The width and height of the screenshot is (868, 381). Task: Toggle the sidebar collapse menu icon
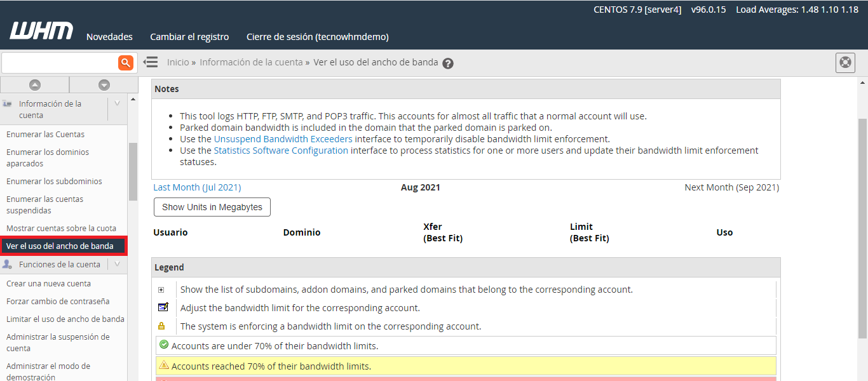(151, 62)
